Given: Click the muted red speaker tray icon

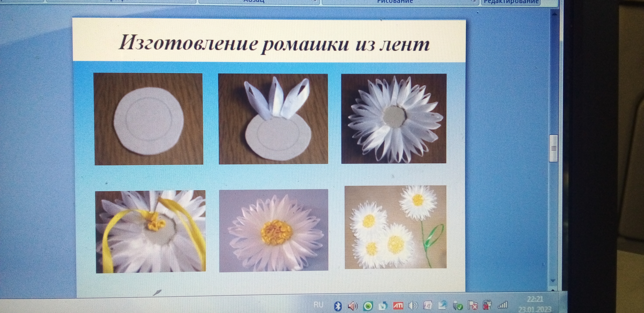Looking at the screenshot, I should coord(352,306).
